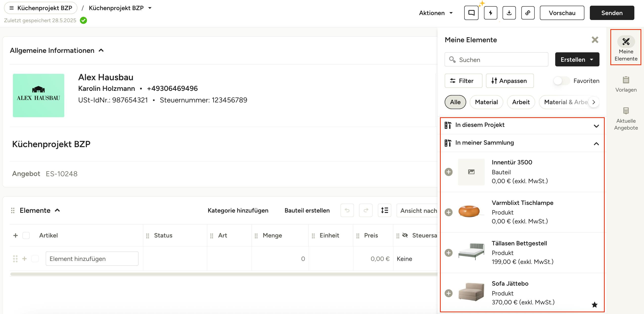Toggle Steuersatz column hidden-eye icon
The height and width of the screenshot is (314, 644).
coord(405,235)
